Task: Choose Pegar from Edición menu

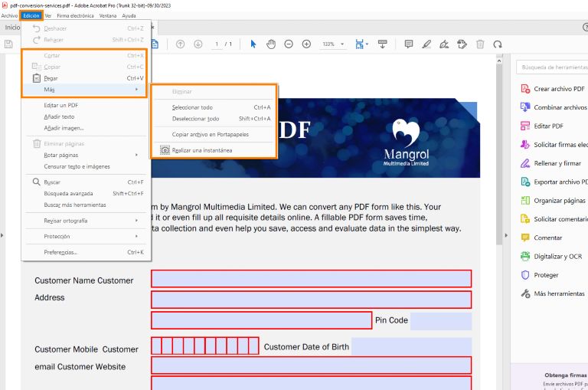Action: coord(84,78)
